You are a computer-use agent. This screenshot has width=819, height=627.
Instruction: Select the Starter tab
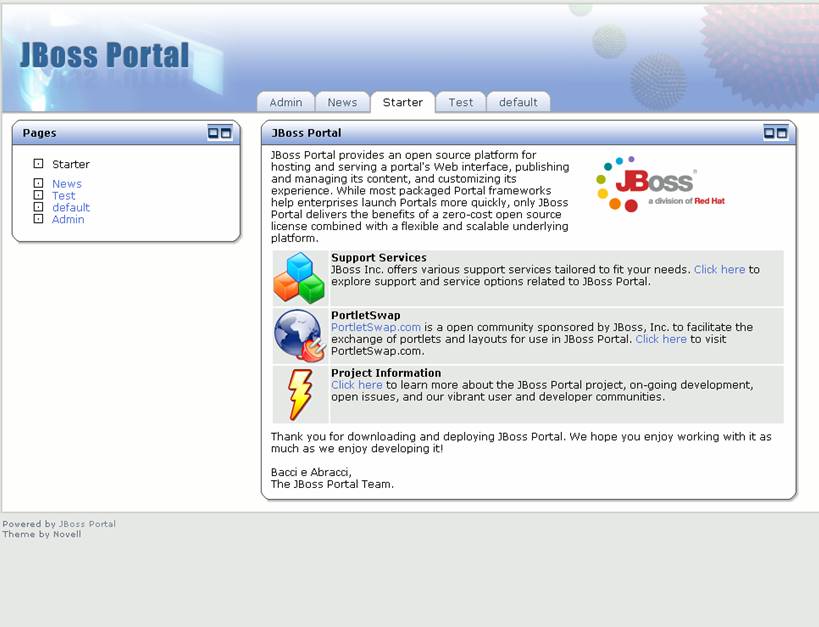coord(403,102)
